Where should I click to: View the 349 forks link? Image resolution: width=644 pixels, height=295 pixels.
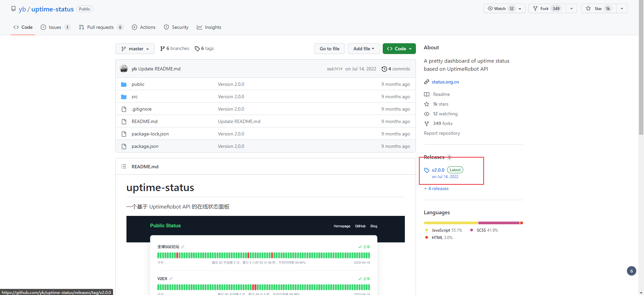pyautogui.click(x=443, y=123)
